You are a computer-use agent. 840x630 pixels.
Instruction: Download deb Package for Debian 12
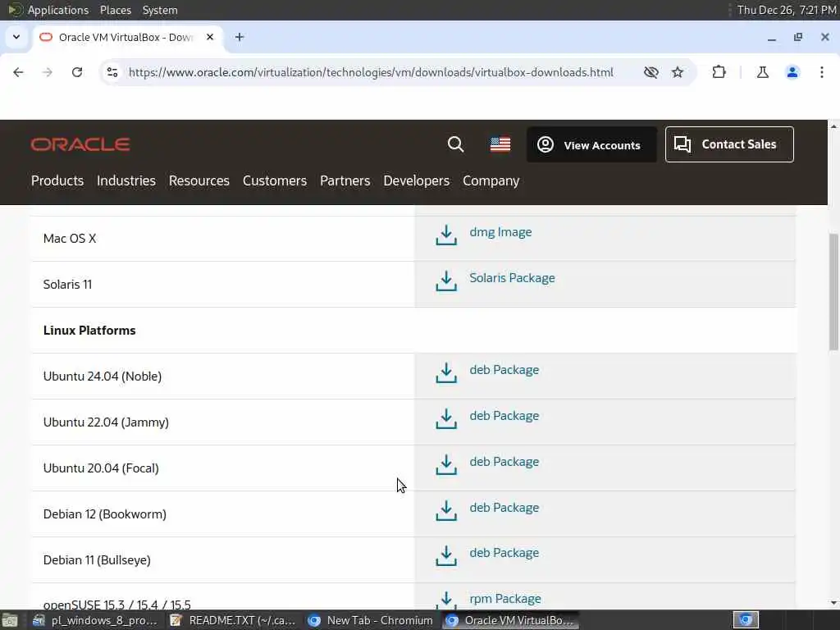[504, 508]
